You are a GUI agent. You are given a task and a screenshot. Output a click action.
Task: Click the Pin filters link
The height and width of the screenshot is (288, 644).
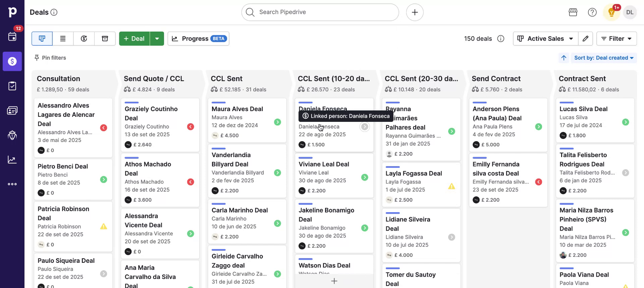tap(50, 58)
